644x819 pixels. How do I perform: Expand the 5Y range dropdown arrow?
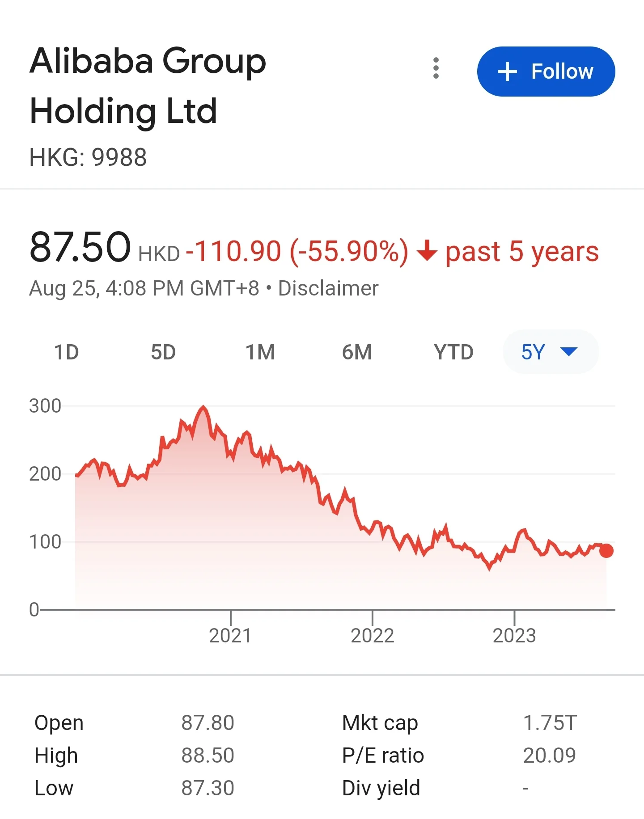click(569, 352)
